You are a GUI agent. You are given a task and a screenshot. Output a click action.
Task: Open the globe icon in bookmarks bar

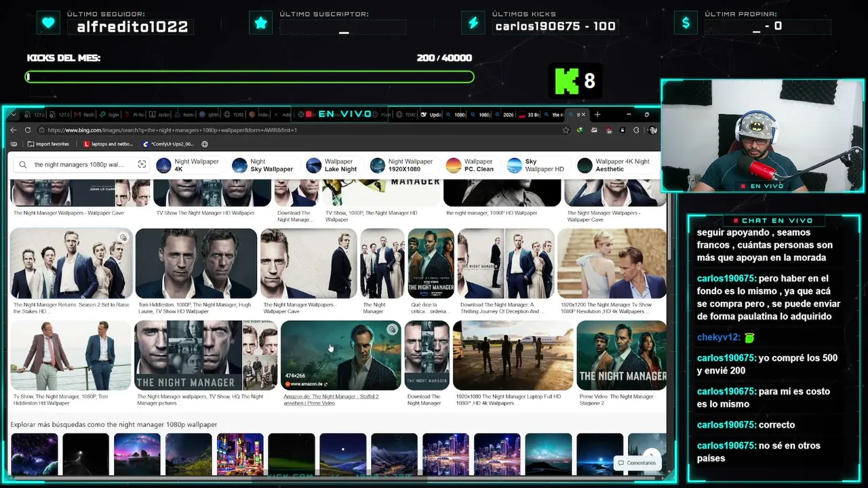point(205,144)
